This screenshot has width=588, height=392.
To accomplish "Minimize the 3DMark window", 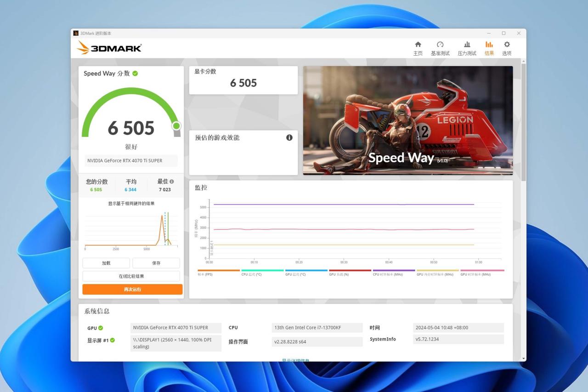I will (489, 33).
